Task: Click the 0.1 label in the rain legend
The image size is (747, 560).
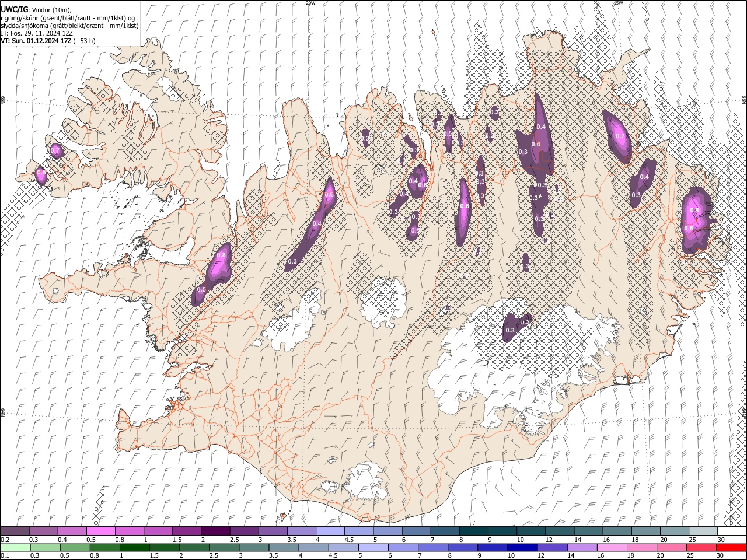Action: pos(5,555)
